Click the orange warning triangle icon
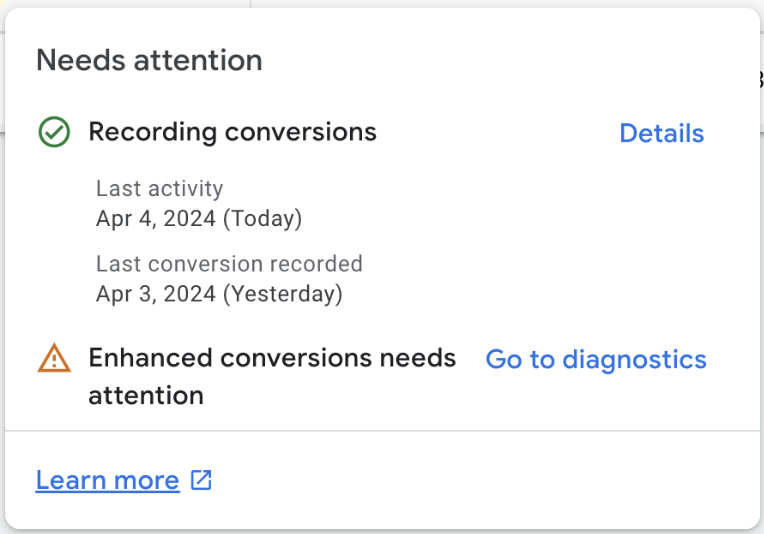764x534 pixels. (54, 358)
